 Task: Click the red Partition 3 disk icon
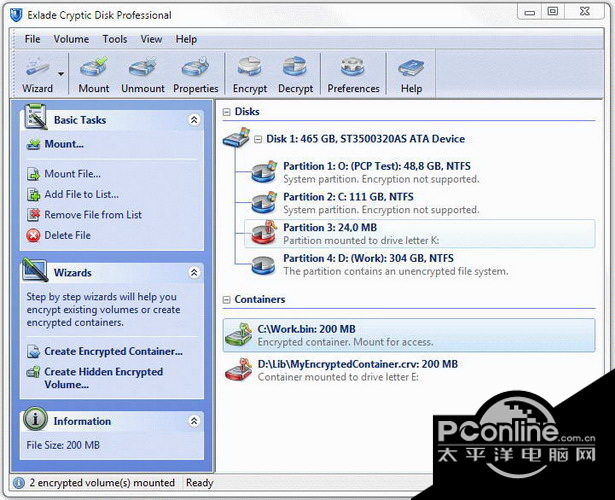pos(264,233)
